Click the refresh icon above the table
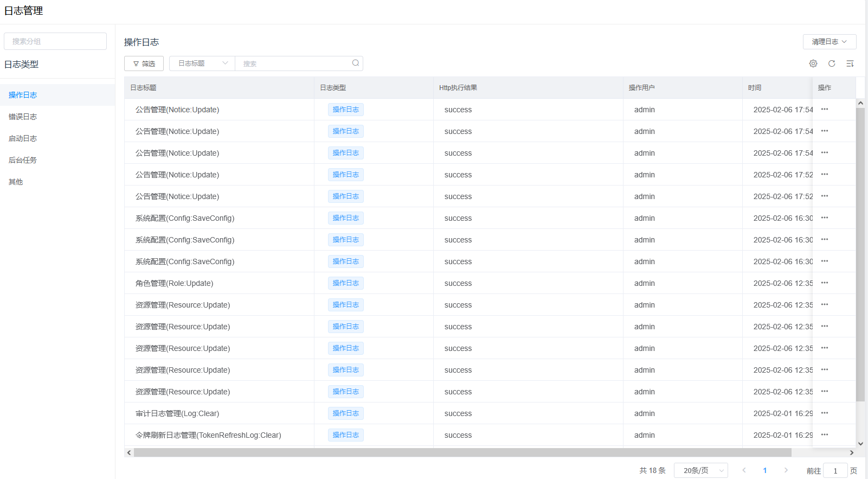The height and width of the screenshot is (479, 868). (832, 63)
